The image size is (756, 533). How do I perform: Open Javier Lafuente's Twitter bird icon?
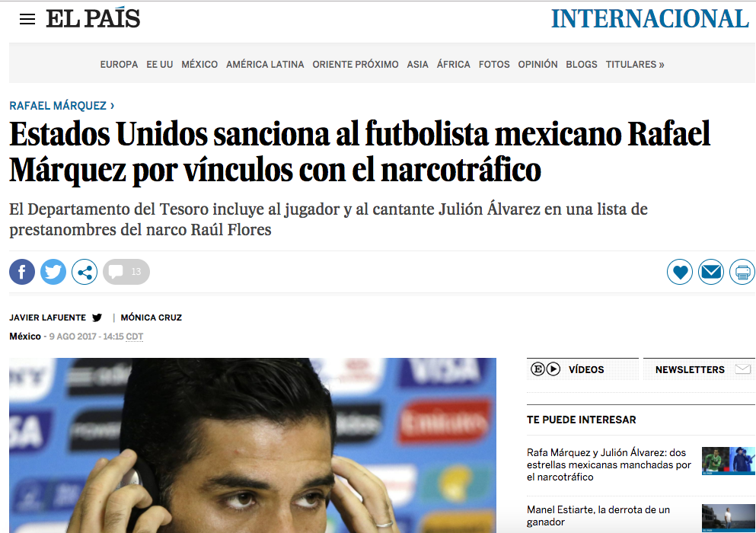97,318
